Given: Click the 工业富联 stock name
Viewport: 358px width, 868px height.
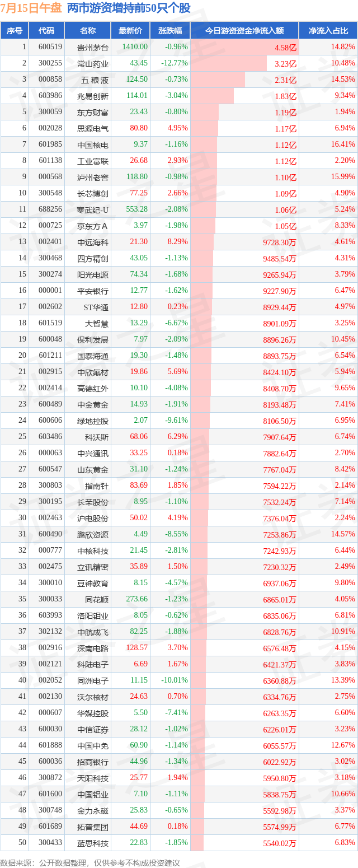Looking at the screenshot, I should (x=93, y=161).
